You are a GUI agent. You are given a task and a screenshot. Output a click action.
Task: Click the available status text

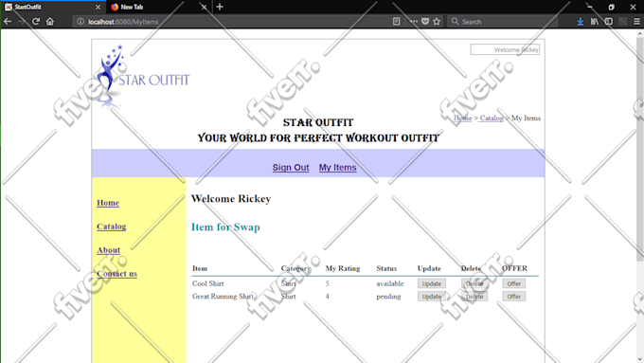pos(390,283)
